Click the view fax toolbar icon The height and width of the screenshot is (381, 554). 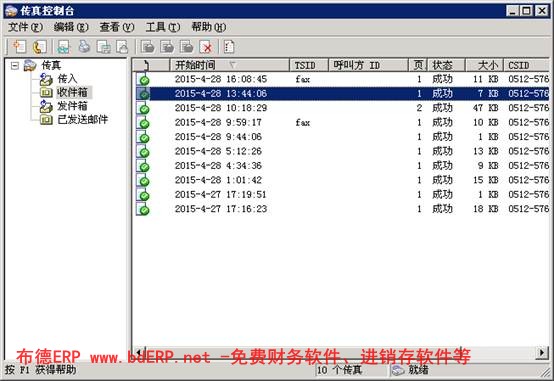tap(64, 47)
